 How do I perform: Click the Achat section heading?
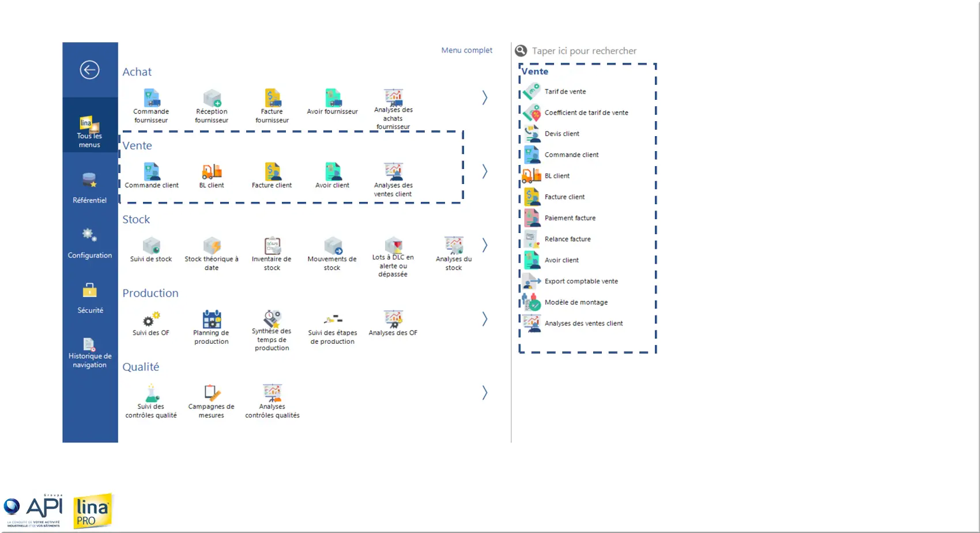(x=137, y=72)
